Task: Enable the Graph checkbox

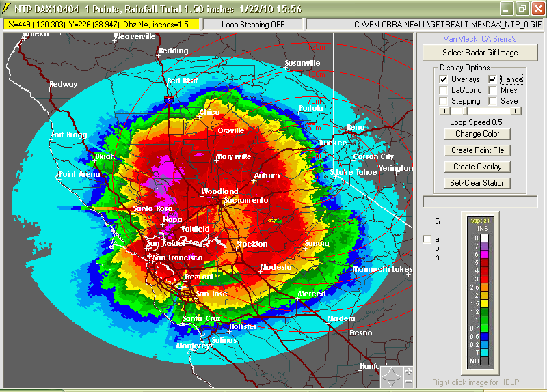Action: click(x=427, y=239)
